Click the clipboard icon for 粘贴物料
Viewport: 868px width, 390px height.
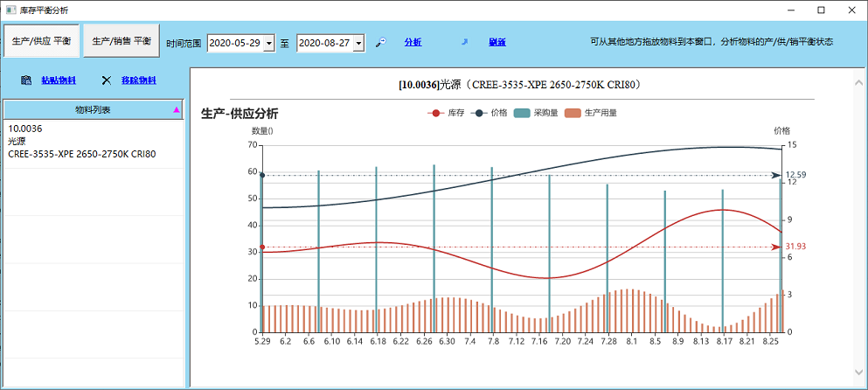coord(26,80)
